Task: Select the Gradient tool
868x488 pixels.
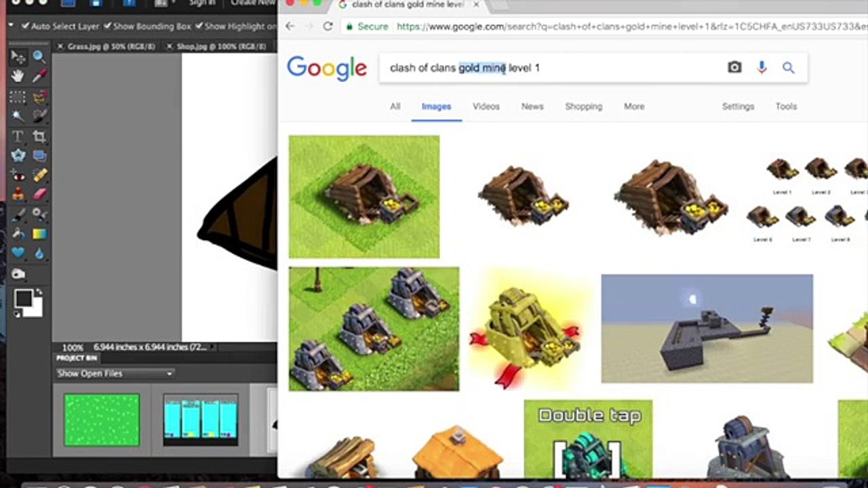Action: point(39,234)
